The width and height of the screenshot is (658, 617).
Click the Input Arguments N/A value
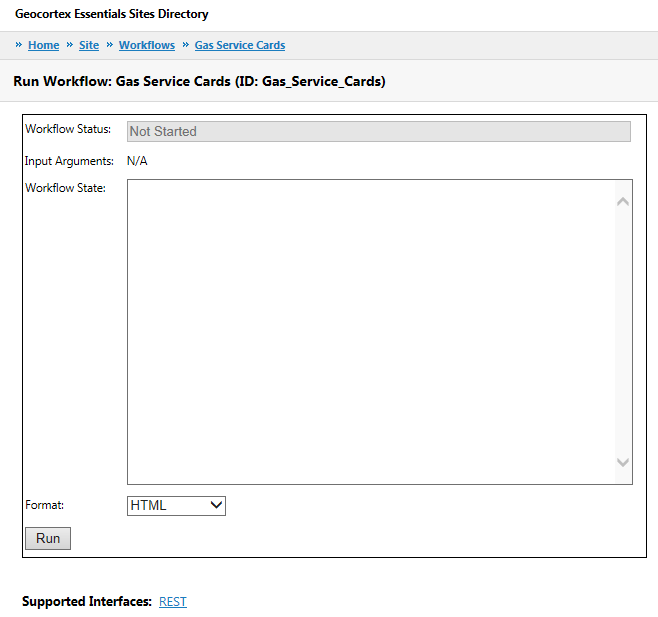[x=137, y=161]
